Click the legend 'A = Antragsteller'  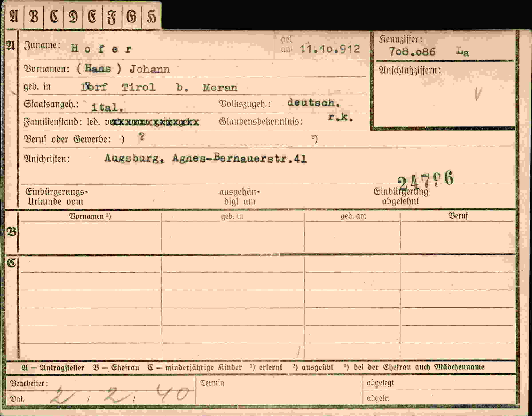[53, 367]
